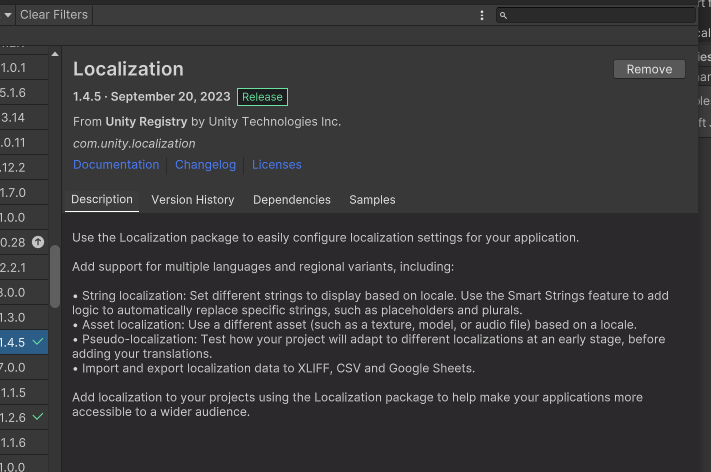The width and height of the screenshot is (711, 472).
Task: Open the three-dot more options menu
Action: pyautogui.click(x=482, y=15)
